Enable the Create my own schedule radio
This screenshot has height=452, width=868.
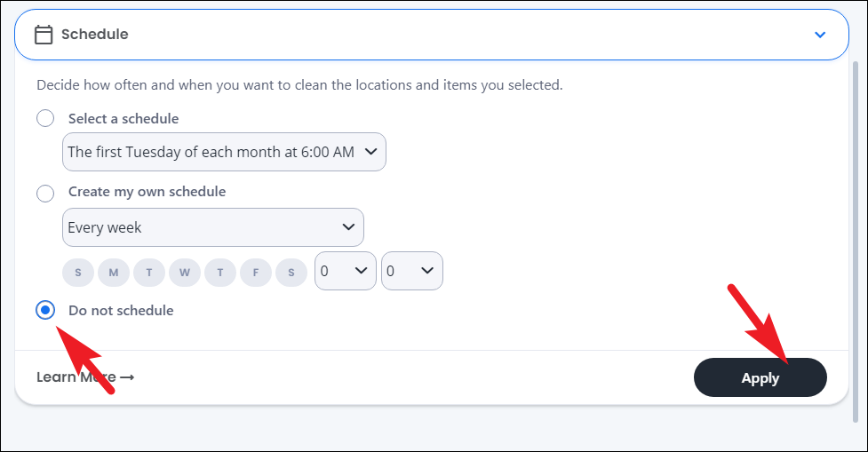45,192
